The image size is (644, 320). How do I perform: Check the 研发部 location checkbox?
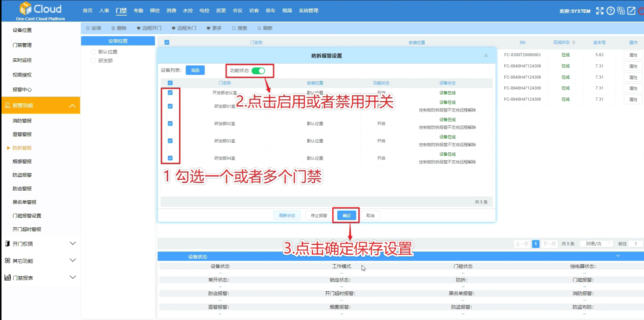pyautogui.click(x=93, y=61)
